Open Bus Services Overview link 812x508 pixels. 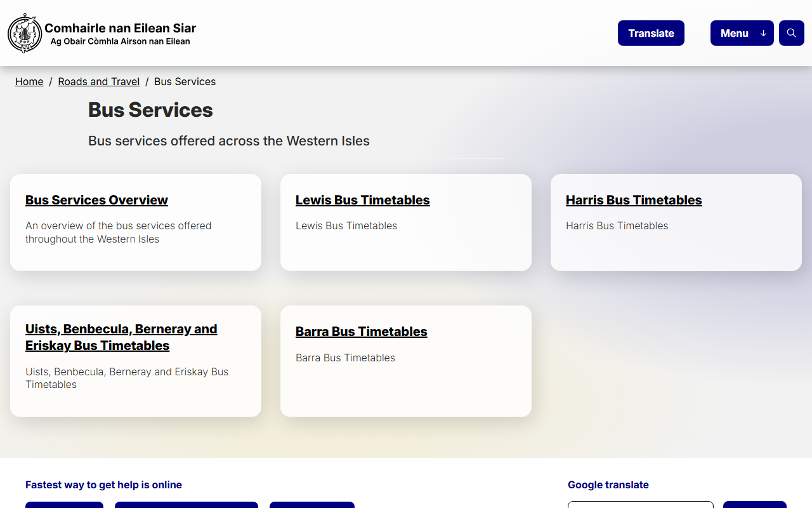coord(96,200)
